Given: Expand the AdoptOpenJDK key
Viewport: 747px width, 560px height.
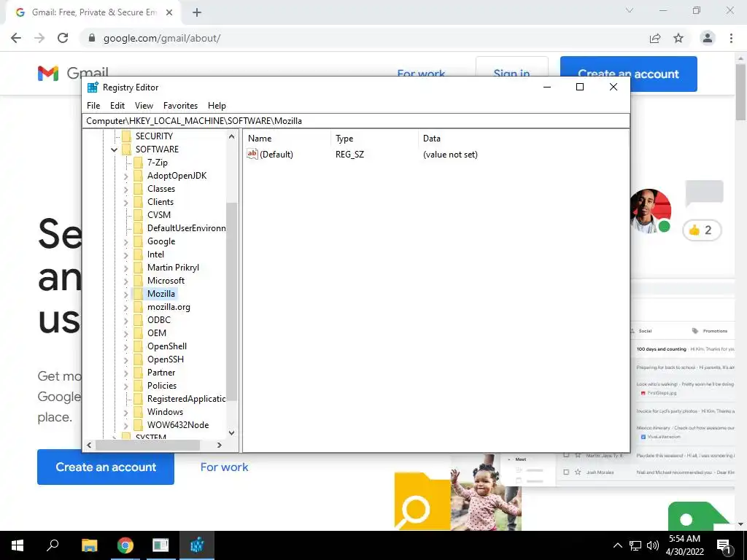Looking at the screenshot, I should [125, 176].
